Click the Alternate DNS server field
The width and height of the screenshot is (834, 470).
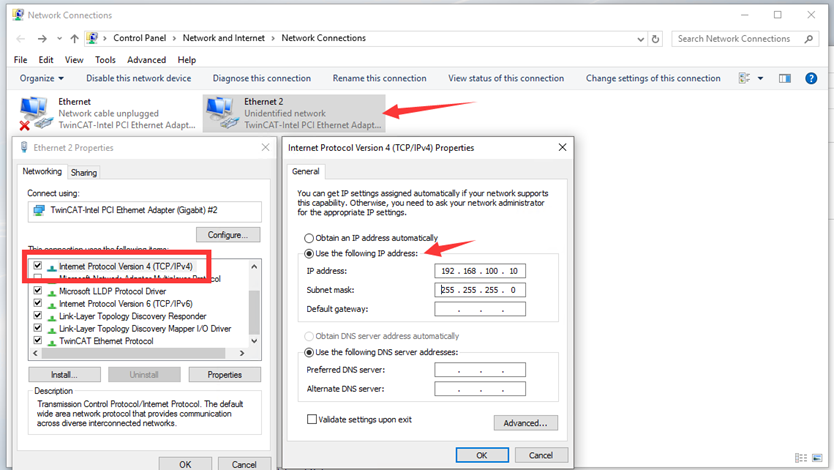[x=480, y=389]
